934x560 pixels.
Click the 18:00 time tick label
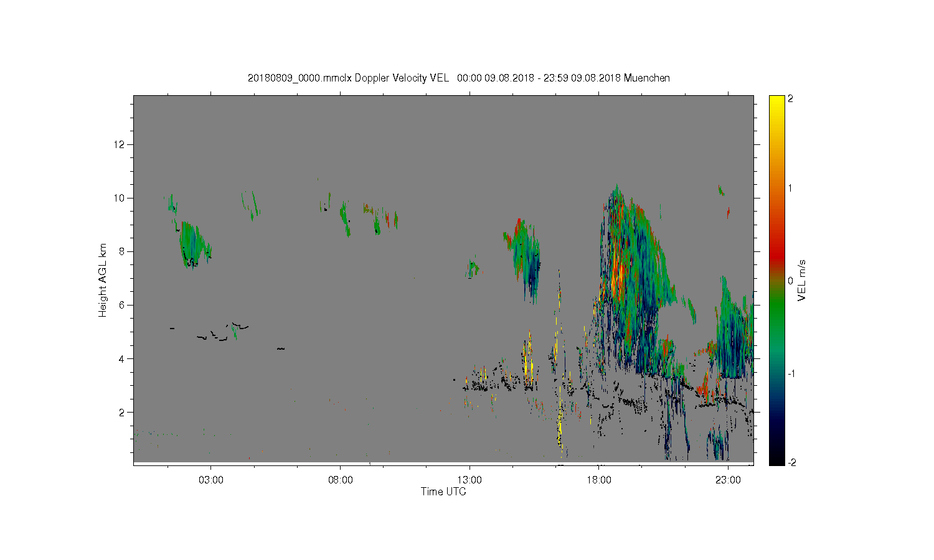coord(598,480)
